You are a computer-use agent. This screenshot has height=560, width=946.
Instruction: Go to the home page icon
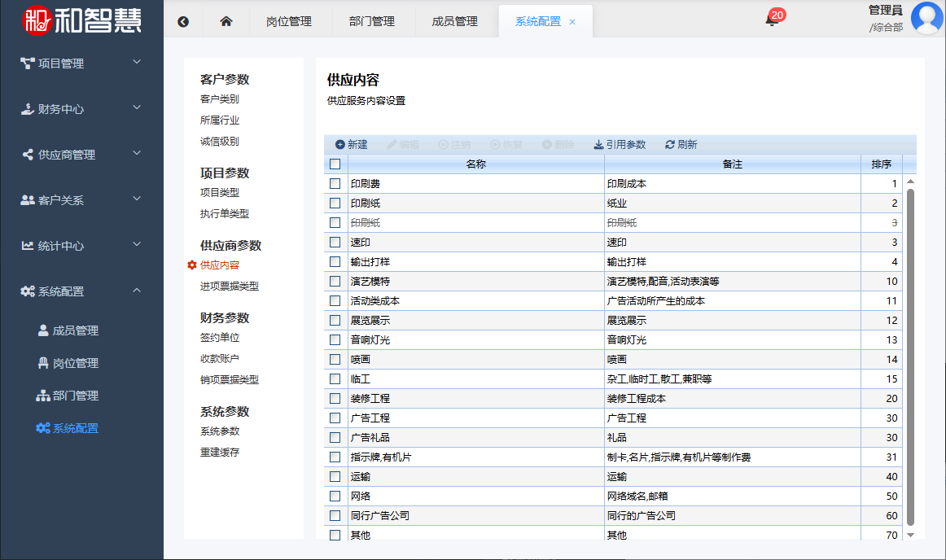coord(226,22)
